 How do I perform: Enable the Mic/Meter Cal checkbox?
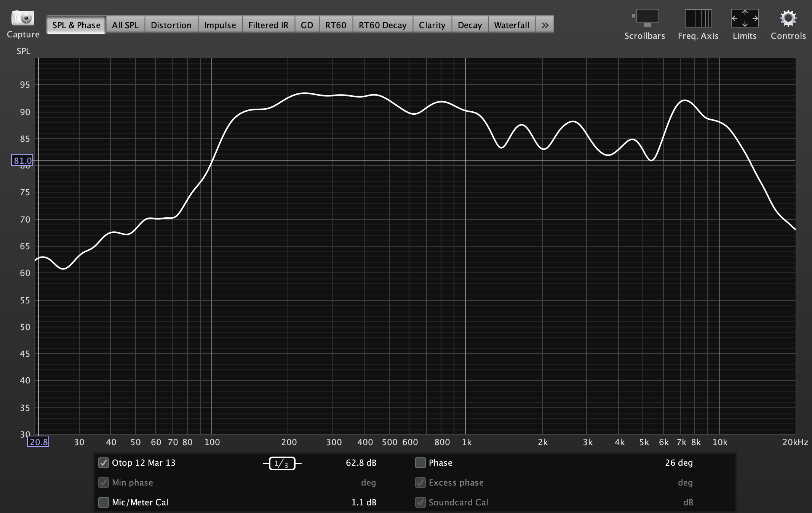(x=104, y=502)
